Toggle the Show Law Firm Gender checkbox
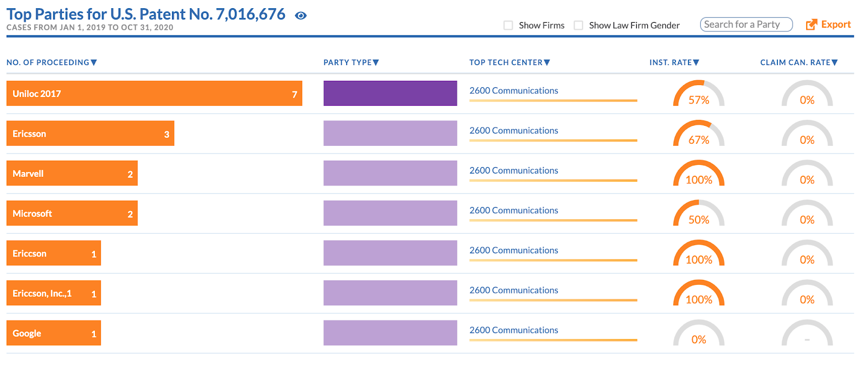The image size is (868, 365). point(579,25)
